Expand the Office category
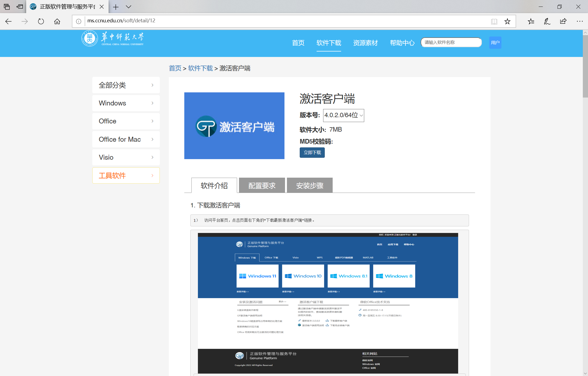588x376 pixels. point(126,121)
